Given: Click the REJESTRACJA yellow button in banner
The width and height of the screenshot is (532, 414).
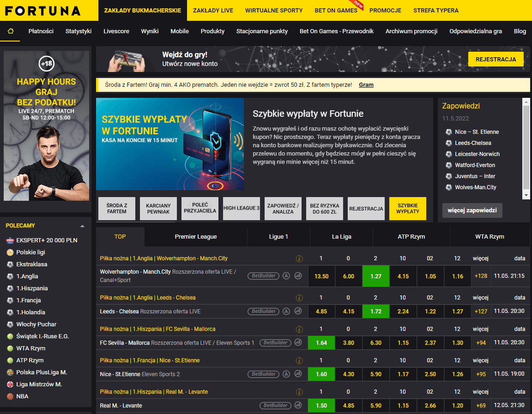Looking at the screenshot, I should click(496, 59).
